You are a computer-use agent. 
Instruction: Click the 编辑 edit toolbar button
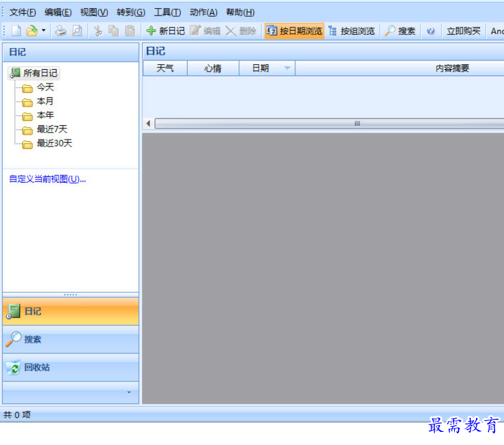pyautogui.click(x=205, y=31)
